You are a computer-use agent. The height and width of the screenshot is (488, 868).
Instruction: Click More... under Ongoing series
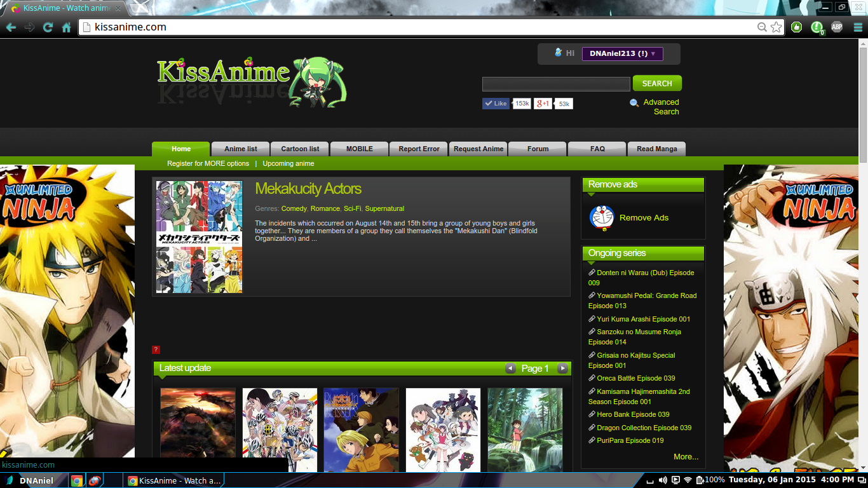point(686,457)
